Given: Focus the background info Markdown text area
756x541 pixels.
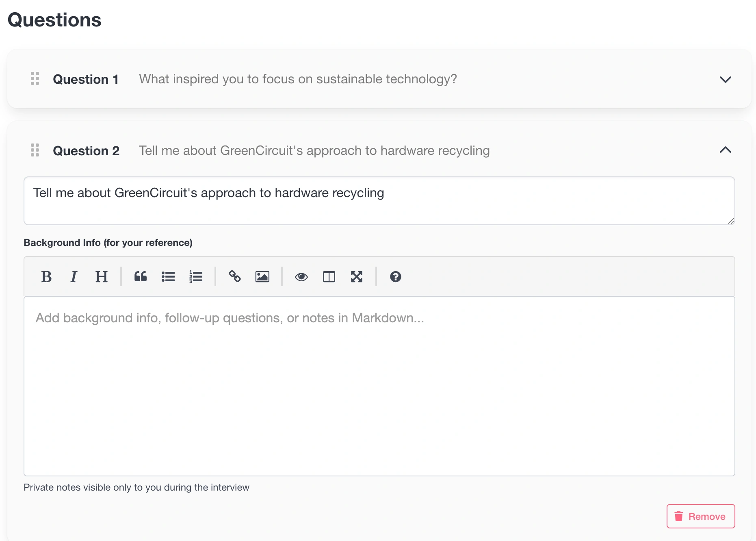Looking at the screenshot, I should click(379, 386).
